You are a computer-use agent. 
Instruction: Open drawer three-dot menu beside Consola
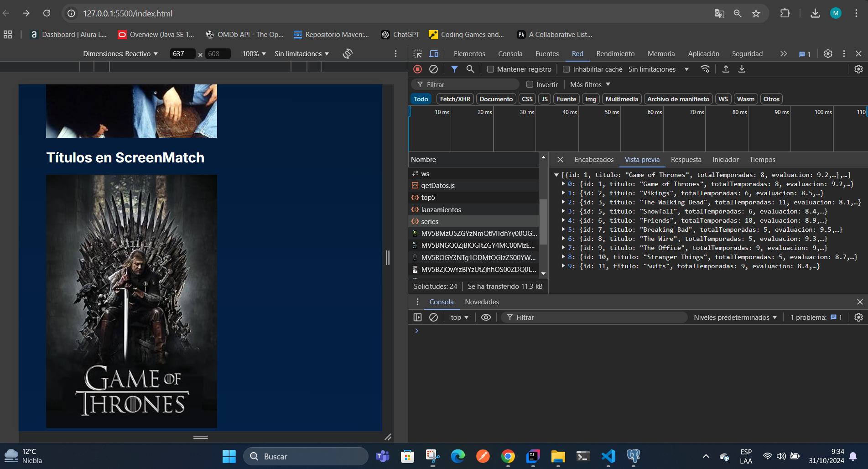pos(417,302)
